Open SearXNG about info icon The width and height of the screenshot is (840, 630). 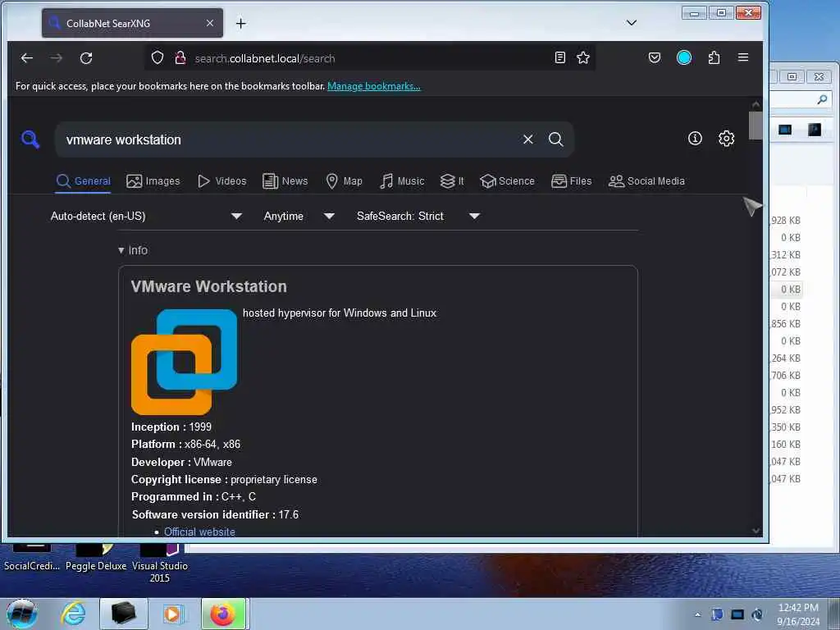[x=695, y=139]
